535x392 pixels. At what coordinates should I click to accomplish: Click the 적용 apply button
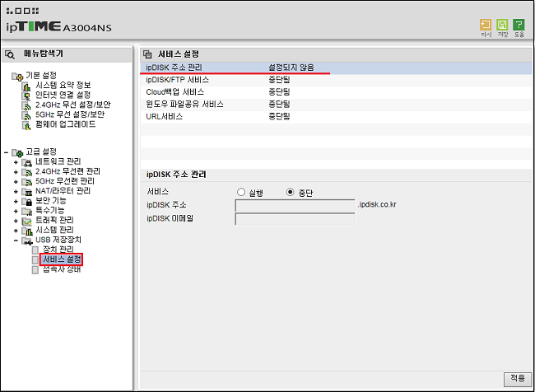coord(517,378)
